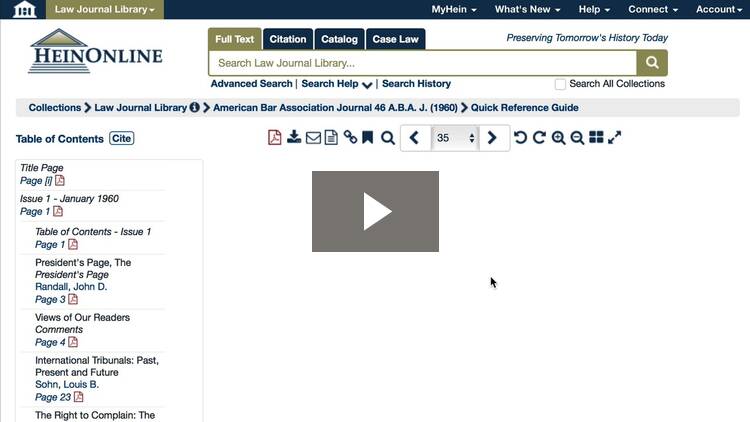
Task: Download PDF of International Tribunals article
Action: click(78, 397)
